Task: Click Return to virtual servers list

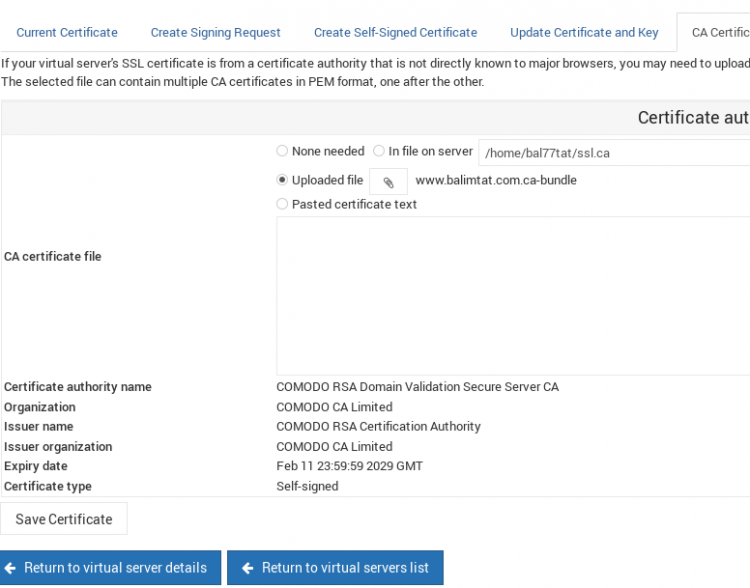Action: (x=335, y=568)
